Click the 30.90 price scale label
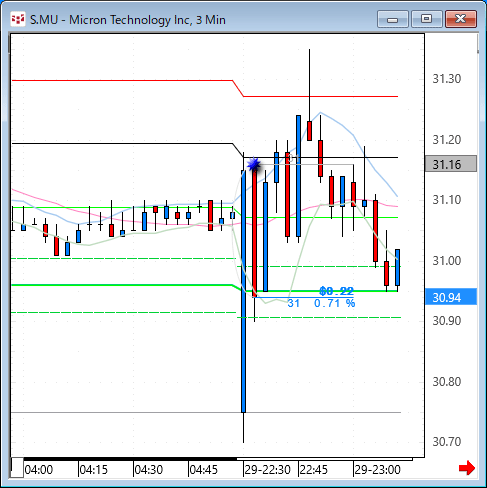 (x=447, y=321)
